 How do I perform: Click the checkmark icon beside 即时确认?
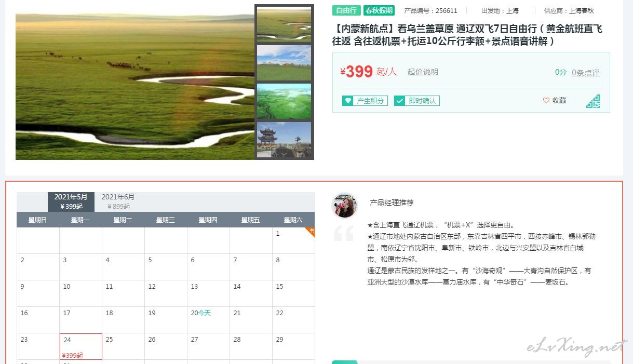(399, 101)
